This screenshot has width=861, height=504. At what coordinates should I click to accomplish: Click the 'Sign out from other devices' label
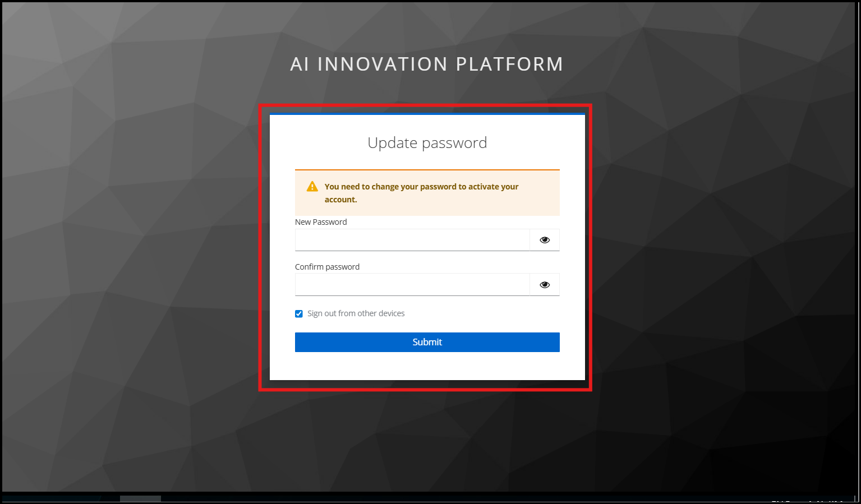356,313
